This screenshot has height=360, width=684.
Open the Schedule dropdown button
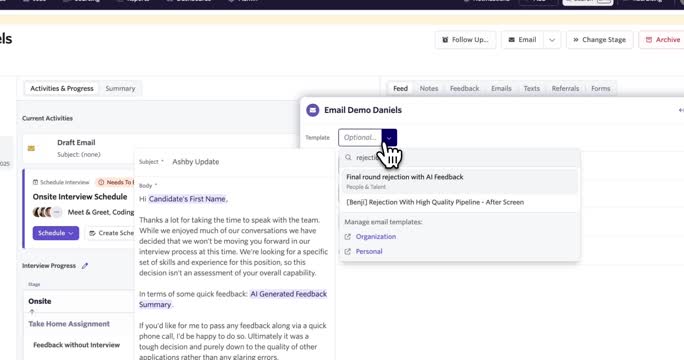(56, 233)
